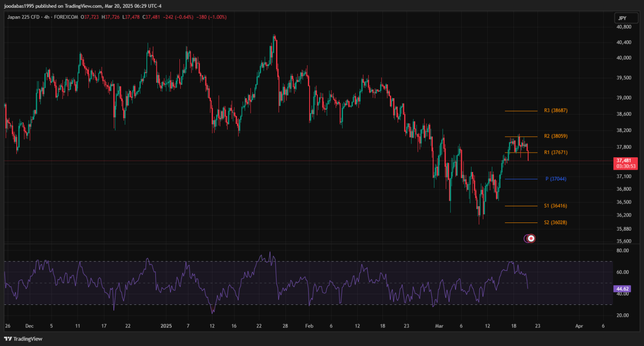The image size is (644, 346).
Task: Click the 80.00 level on the RSI scale
Action: coord(623,251)
